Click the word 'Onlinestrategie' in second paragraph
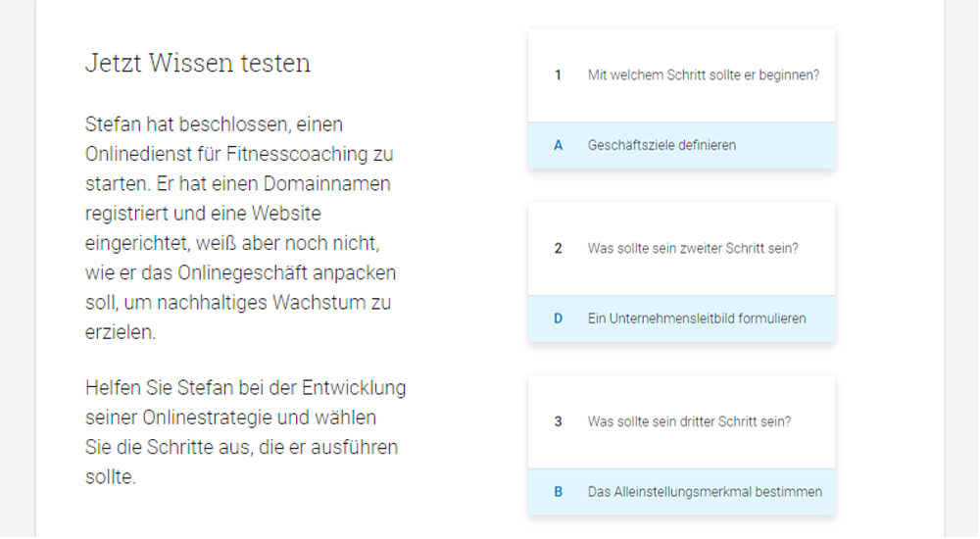This screenshot has height=539, width=980. pos(210,418)
